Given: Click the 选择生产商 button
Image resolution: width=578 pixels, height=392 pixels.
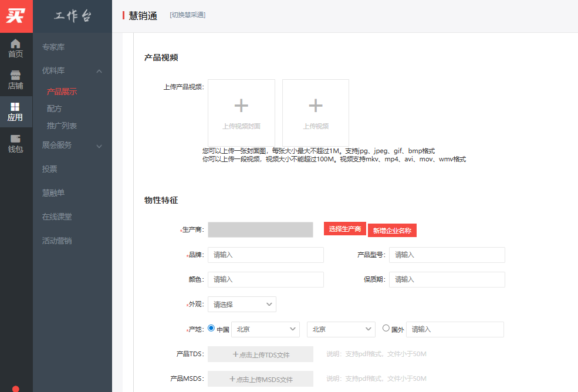Looking at the screenshot, I should (x=344, y=229).
